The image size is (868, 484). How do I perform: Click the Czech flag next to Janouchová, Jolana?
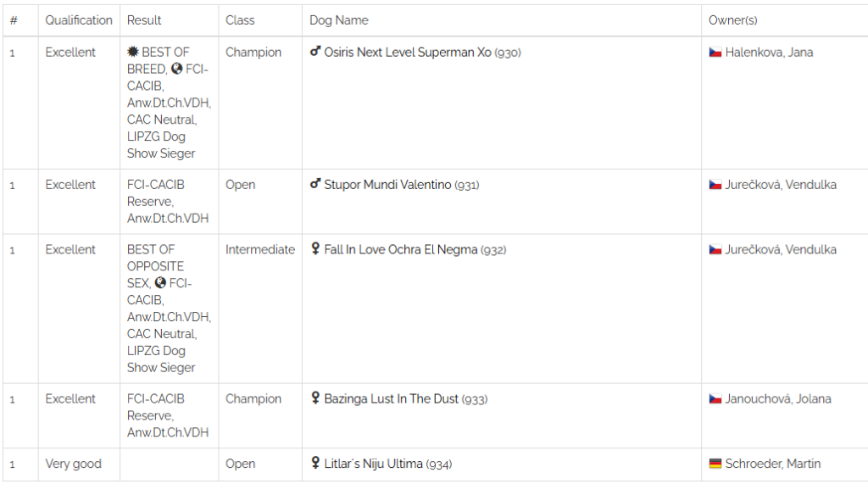[715, 398]
